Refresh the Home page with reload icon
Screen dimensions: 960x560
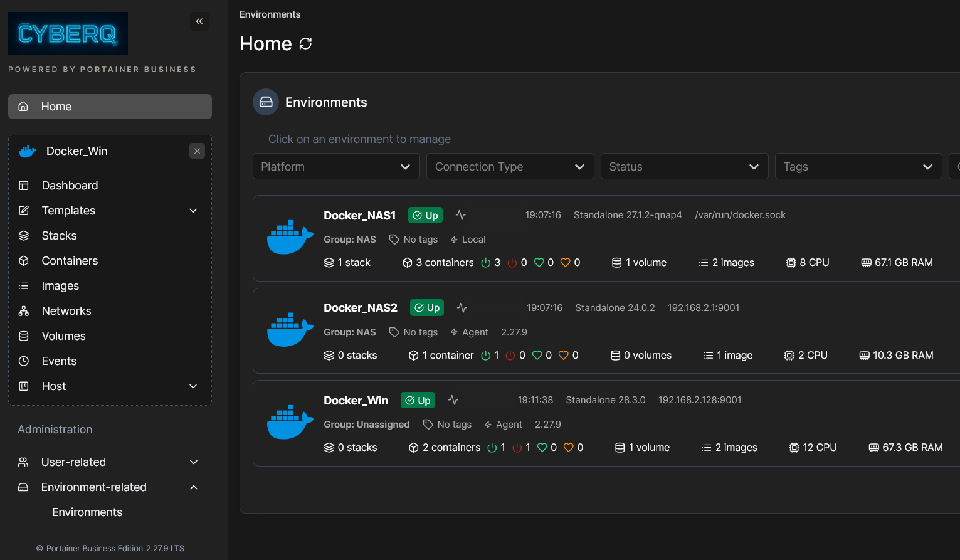coord(305,43)
